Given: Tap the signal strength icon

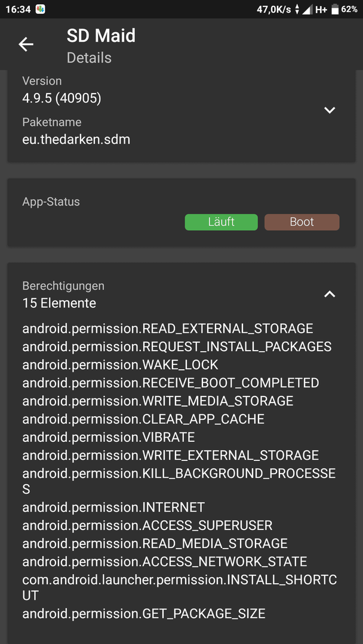Looking at the screenshot, I should (x=307, y=10).
